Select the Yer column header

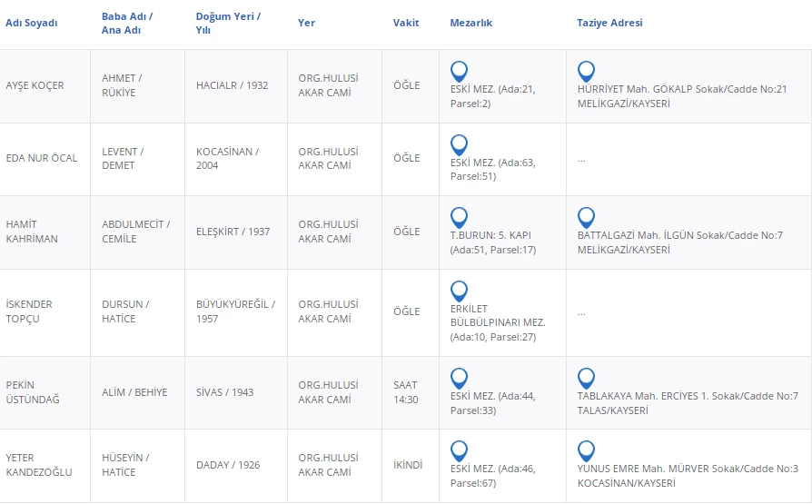coord(307,23)
